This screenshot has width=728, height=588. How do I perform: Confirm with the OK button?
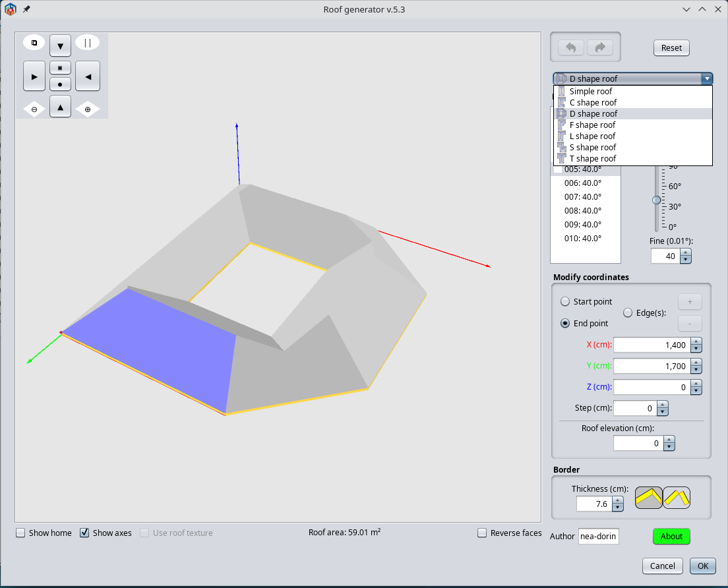[703, 566]
